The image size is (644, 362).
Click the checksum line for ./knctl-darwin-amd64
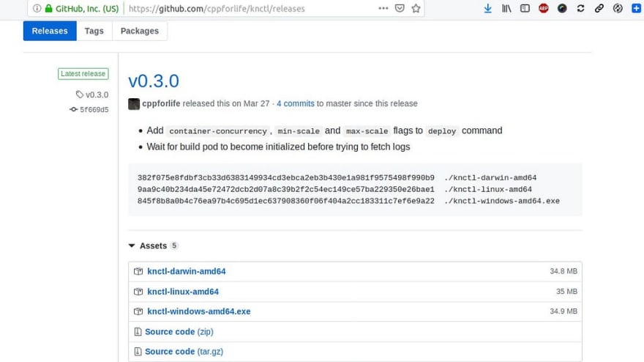[337, 178]
